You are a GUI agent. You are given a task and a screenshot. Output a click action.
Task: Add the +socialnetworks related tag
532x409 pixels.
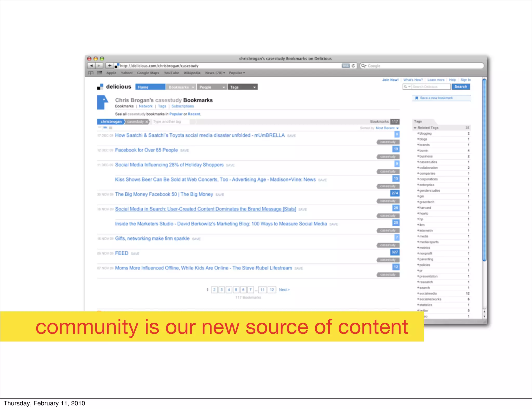pos(429,299)
